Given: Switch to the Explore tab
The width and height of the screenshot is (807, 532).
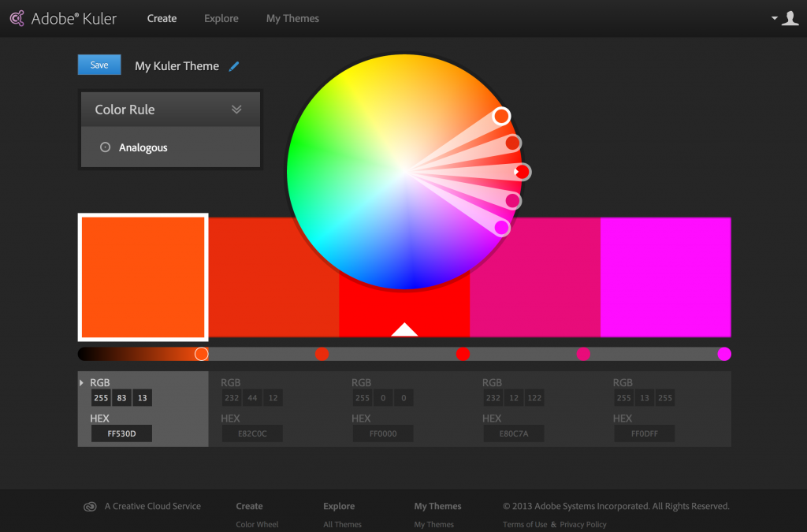Looking at the screenshot, I should [221, 18].
